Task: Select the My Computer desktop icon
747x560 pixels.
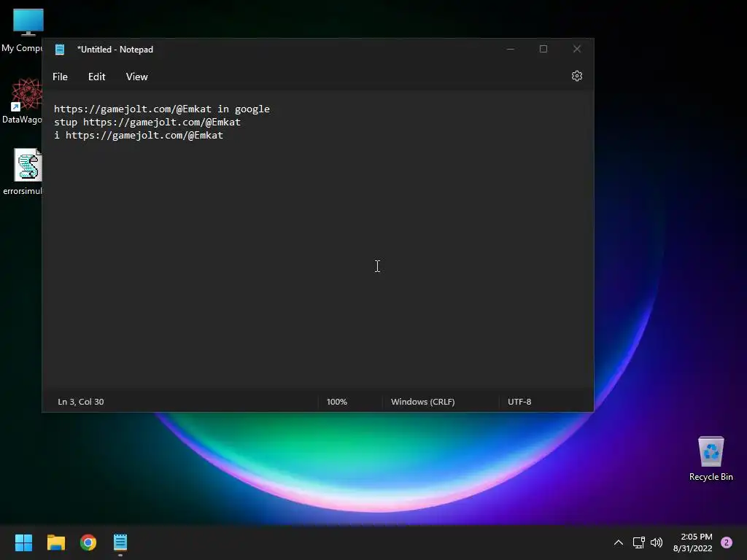Action: [22, 31]
